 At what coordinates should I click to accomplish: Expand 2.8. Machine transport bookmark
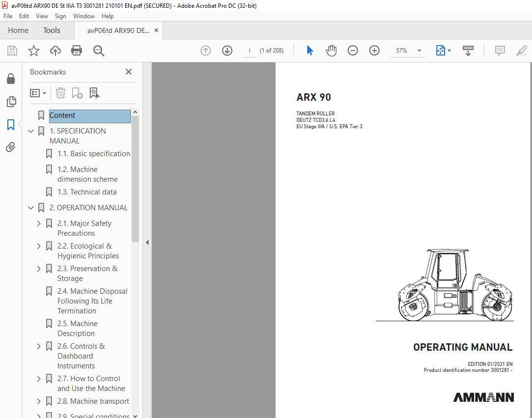coord(39,401)
